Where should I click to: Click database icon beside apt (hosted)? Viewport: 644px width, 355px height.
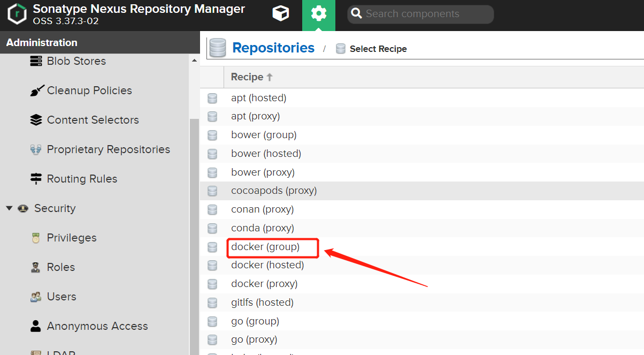(x=212, y=98)
